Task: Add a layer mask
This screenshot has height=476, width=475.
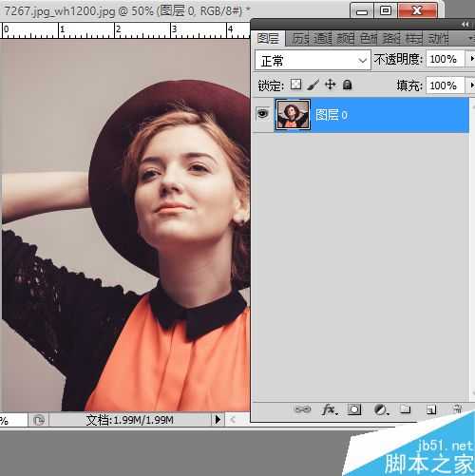Action: (354, 409)
